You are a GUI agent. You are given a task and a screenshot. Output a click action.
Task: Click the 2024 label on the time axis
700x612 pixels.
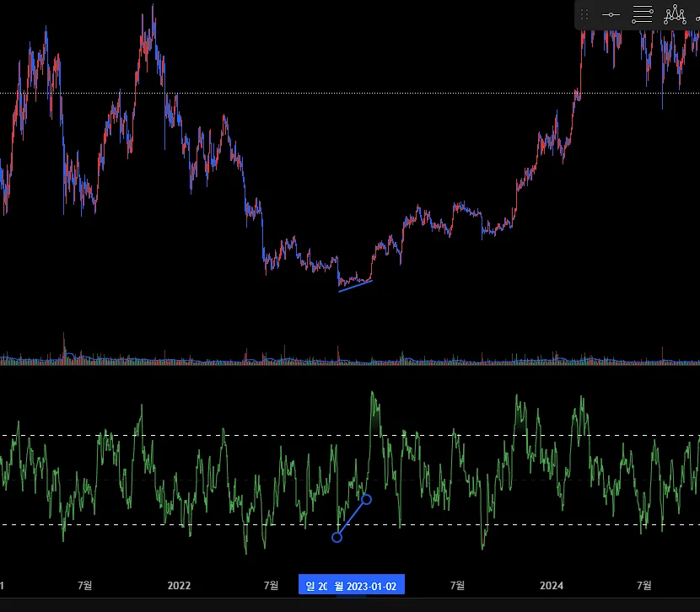point(552,586)
